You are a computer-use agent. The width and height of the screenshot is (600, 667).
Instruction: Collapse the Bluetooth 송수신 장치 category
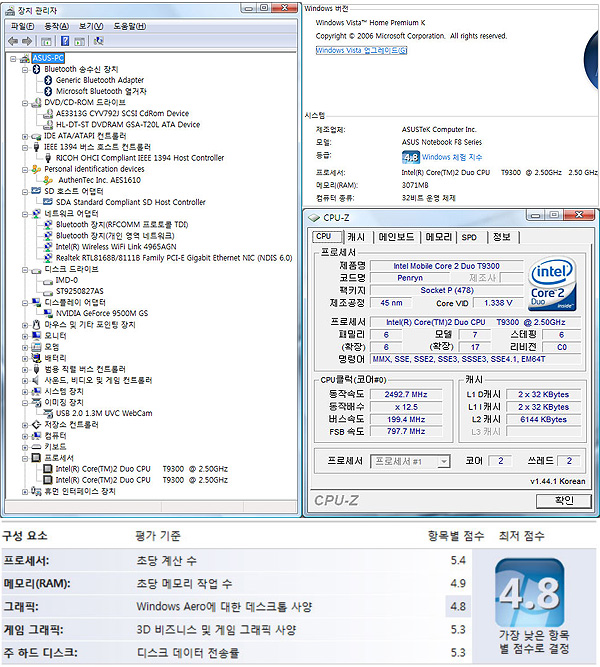coord(25,70)
